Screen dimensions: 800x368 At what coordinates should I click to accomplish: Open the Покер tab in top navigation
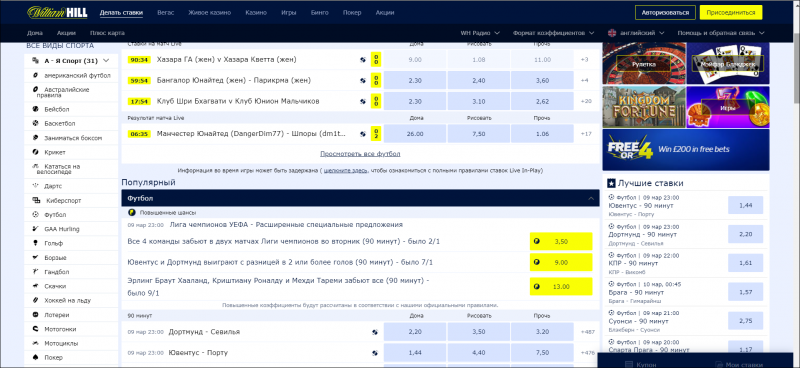coord(352,13)
